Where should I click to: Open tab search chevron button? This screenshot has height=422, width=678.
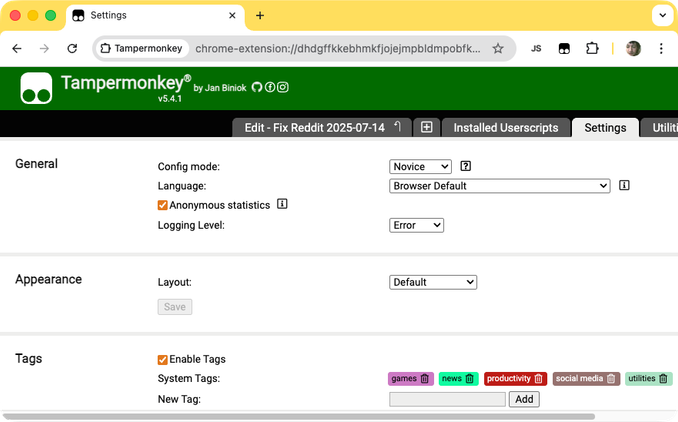point(662,16)
